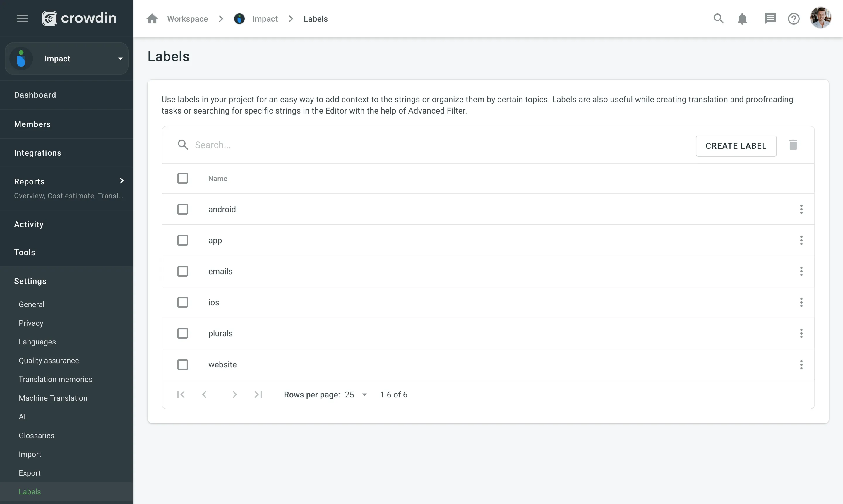Expand the Reports section chevron
843x504 pixels.
click(x=121, y=181)
